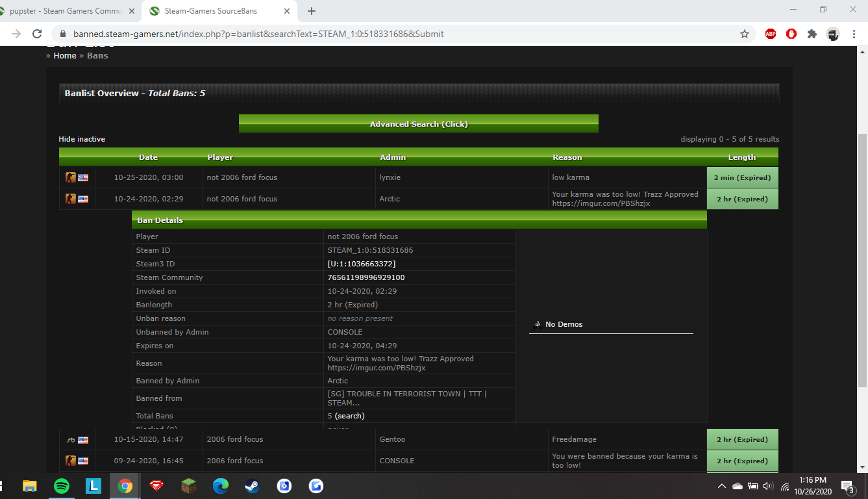868x499 pixels.
Task: Go to Home in the breadcrumb
Action: click(65, 56)
